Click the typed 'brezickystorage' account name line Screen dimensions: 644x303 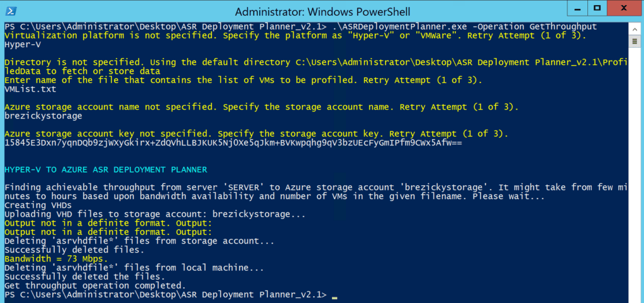43,117
